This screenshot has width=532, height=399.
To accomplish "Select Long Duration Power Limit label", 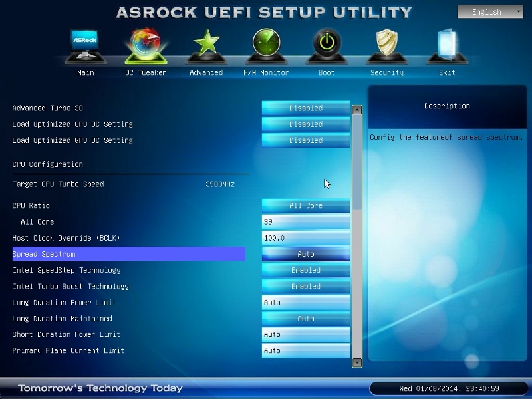I will click(x=64, y=303).
